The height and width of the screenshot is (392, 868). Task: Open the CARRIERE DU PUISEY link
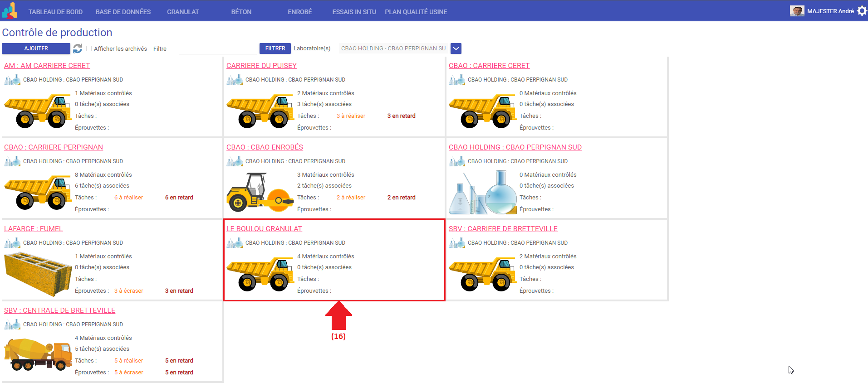click(x=261, y=66)
